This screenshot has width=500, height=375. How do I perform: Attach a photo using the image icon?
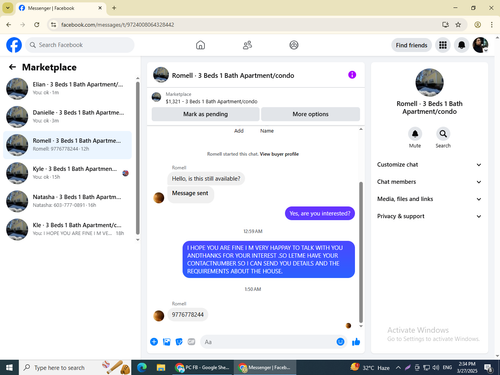(x=166, y=342)
